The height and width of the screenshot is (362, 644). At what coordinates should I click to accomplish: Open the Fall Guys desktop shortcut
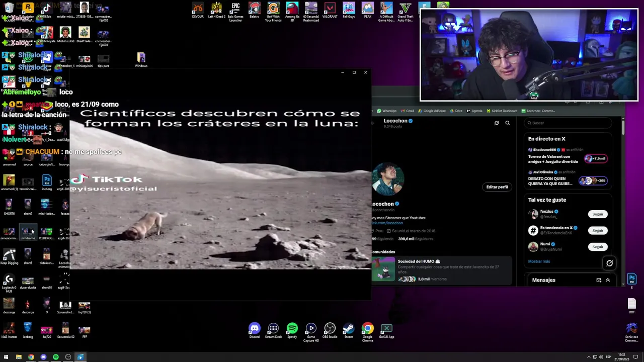click(349, 11)
